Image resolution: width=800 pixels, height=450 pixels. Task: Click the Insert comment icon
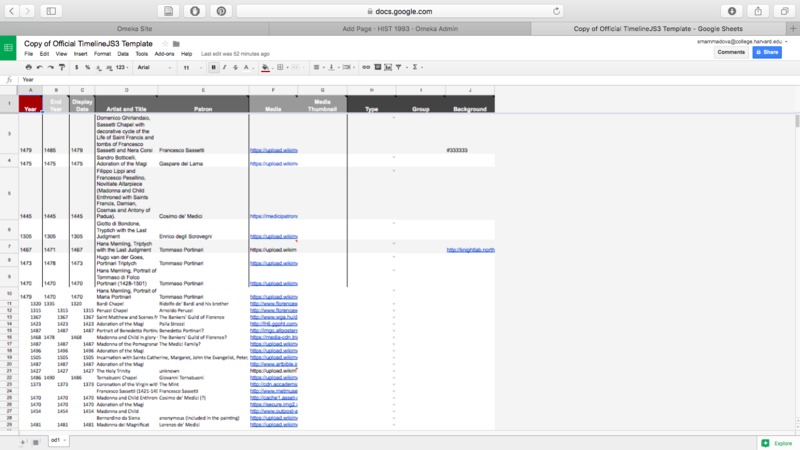pos(378,67)
